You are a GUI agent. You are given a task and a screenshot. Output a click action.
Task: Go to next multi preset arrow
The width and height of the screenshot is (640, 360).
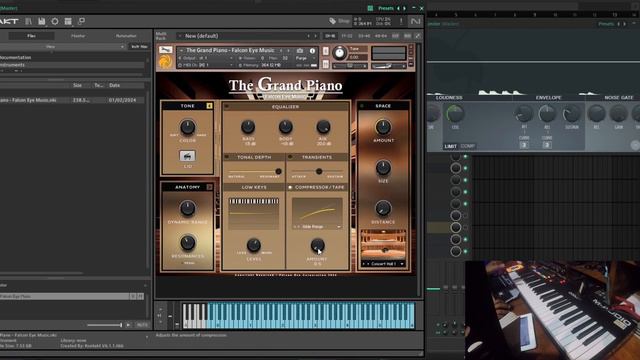[x=315, y=36]
